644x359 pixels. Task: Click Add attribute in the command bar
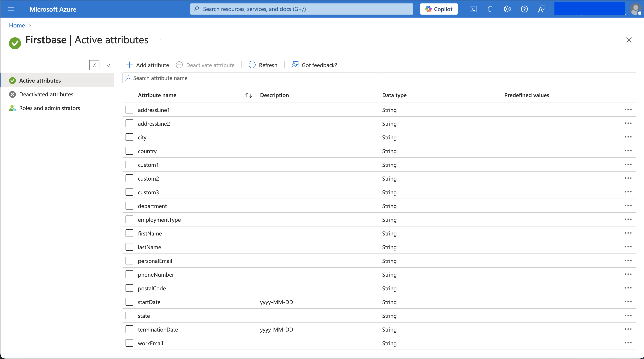(x=147, y=65)
